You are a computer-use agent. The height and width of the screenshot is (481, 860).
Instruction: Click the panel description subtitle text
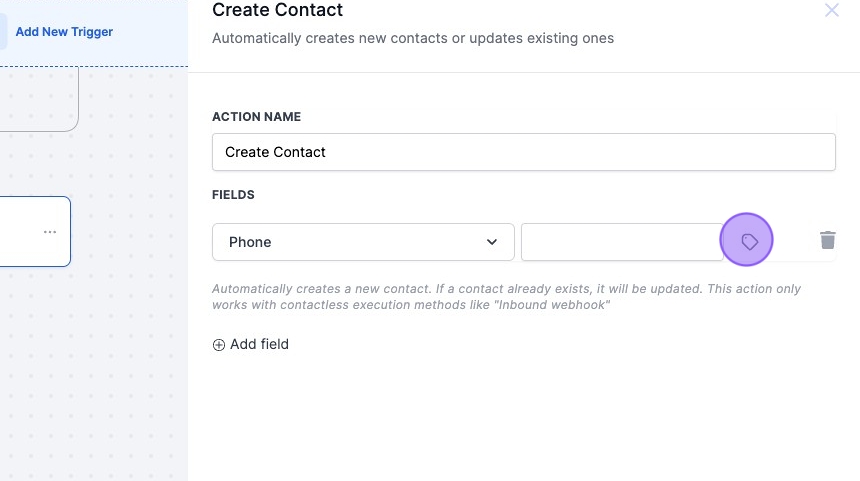[x=412, y=39]
